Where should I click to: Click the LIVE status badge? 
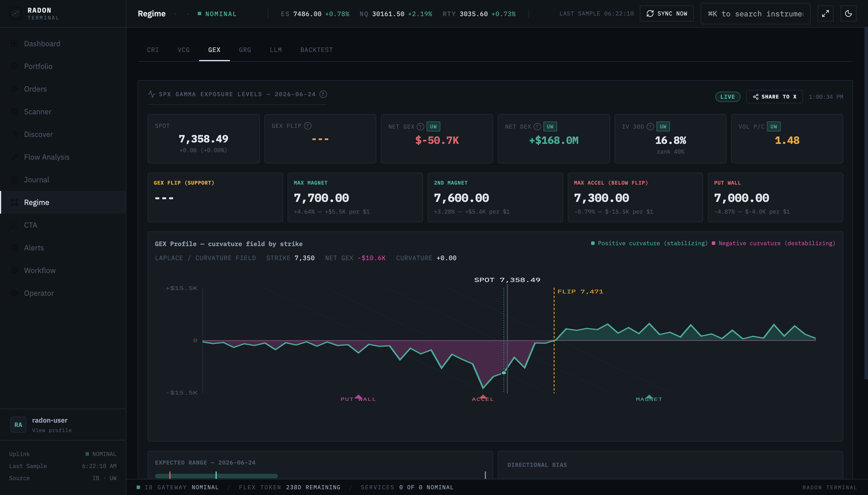(x=728, y=96)
